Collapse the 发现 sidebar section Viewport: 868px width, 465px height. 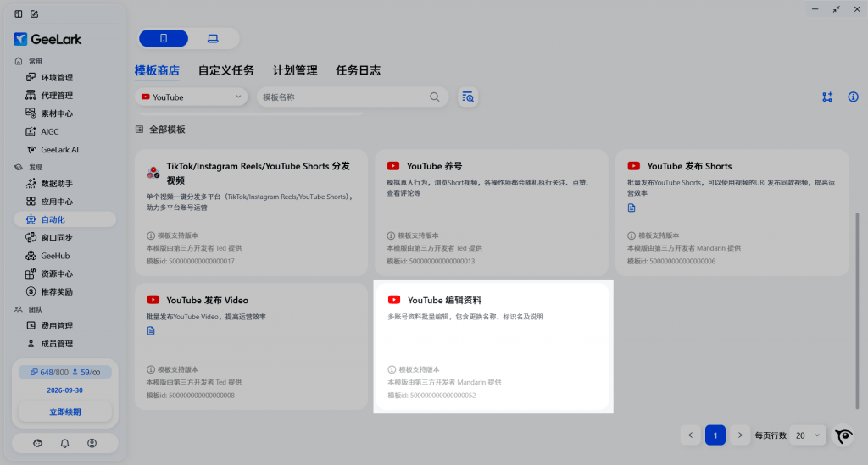[36, 167]
